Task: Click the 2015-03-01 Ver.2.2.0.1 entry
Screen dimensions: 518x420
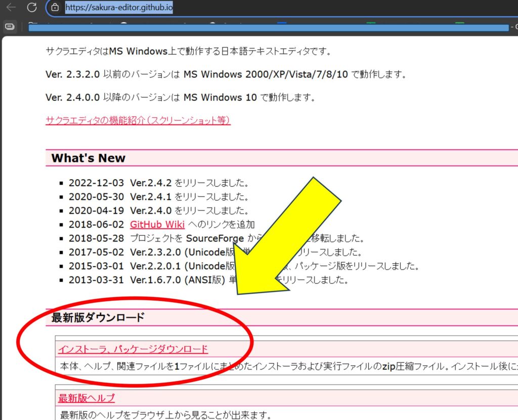Action: (152, 266)
